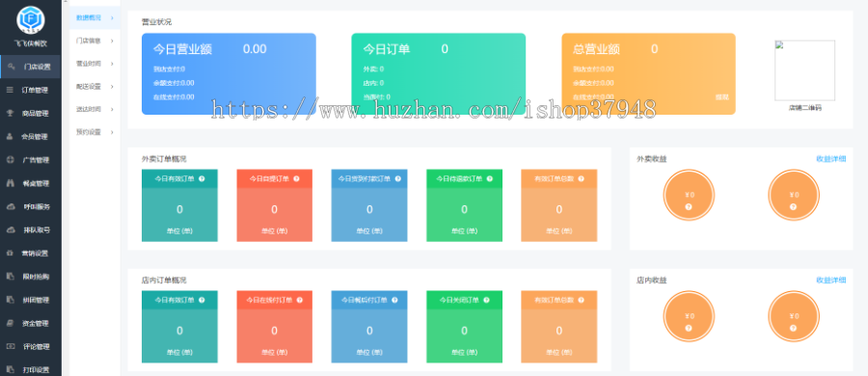Expand 门店信息 submenu chevron
The image size is (868, 376).
point(112,40)
